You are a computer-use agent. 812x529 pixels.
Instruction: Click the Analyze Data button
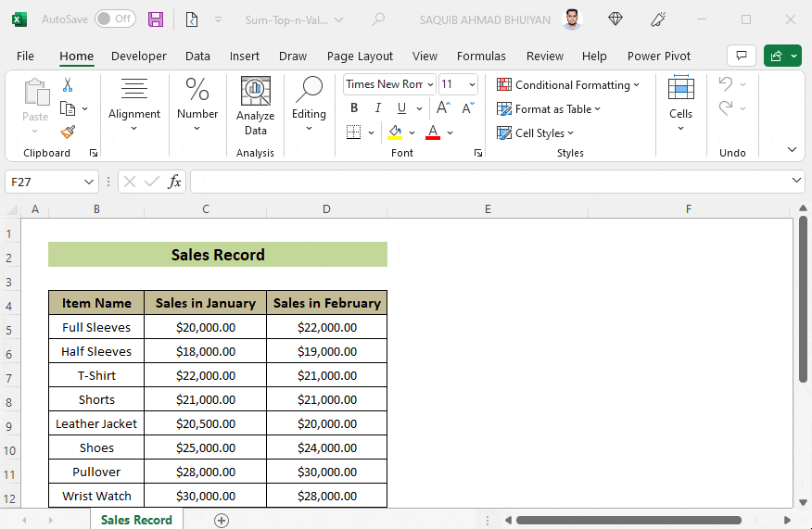tap(255, 107)
